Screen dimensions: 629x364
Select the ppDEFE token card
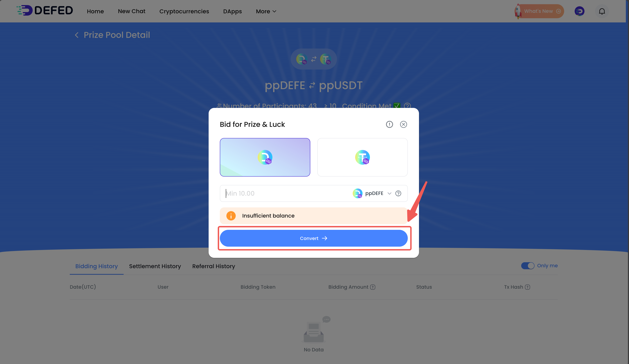point(265,157)
